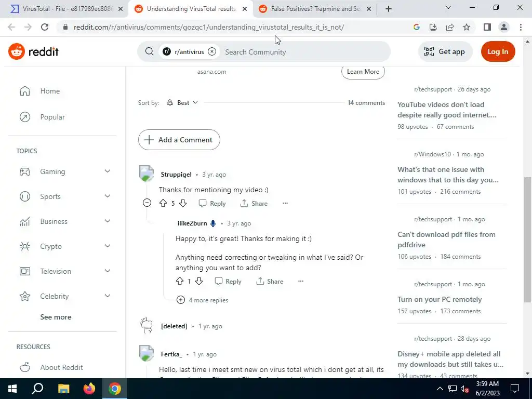532x399 pixels.
Task: Open more options on ilike2burn's reply
Action: click(x=301, y=281)
